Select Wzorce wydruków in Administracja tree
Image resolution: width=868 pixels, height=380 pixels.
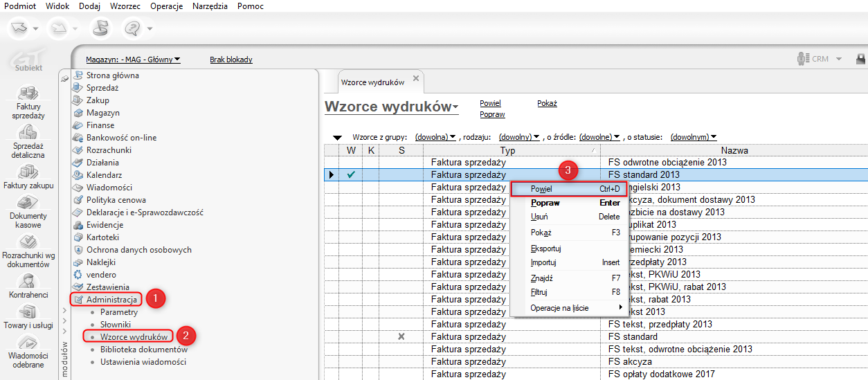[134, 337]
